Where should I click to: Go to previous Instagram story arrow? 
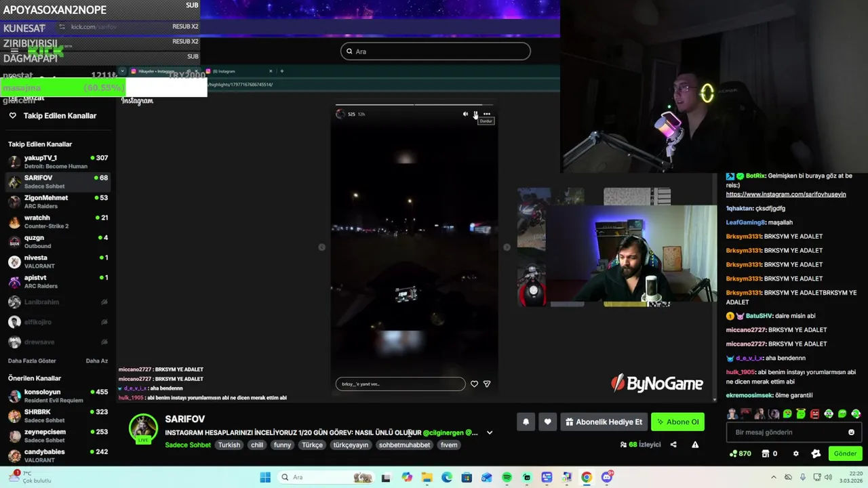322,247
